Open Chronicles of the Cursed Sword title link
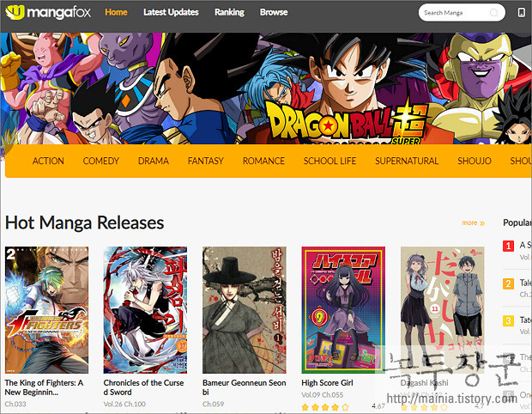 tap(144, 387)
